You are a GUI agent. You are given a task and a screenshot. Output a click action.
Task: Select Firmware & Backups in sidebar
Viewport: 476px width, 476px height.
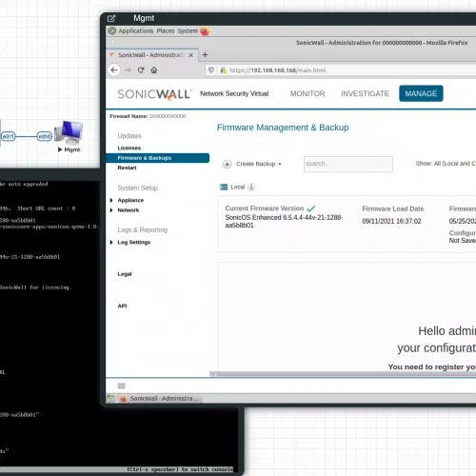point(158,158)
